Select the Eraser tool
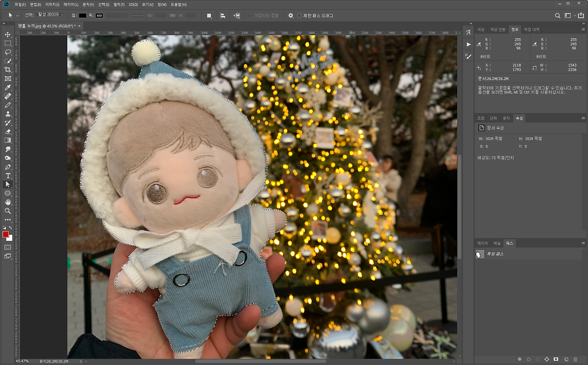 8,131
